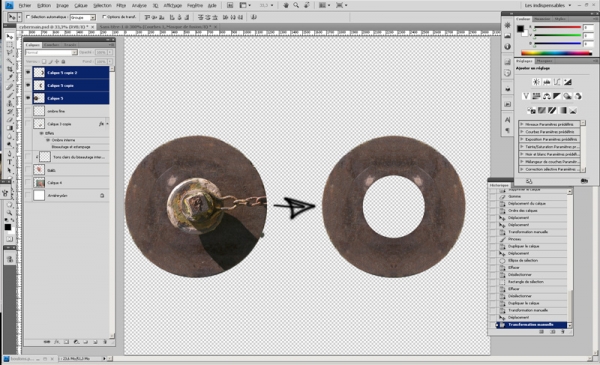This screenshot has height=365, width=600.
Task: Open the Affichage menu
Action: pos(173,6)
